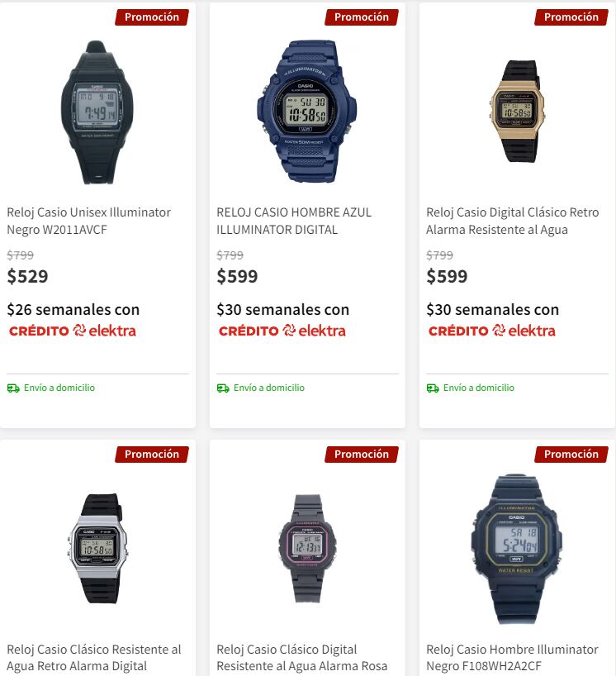Open the gold retro Casio watch image
The width and height of the screenshot is (616, 676).
517,112
